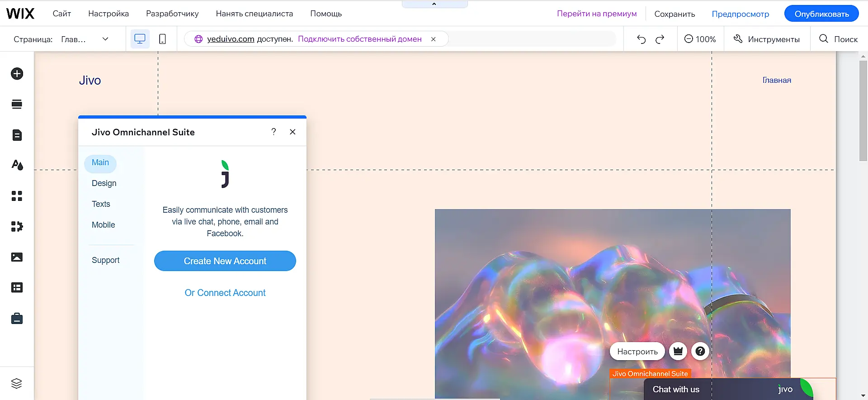Click the vertical scrollbar on the right

click(863, 111)
